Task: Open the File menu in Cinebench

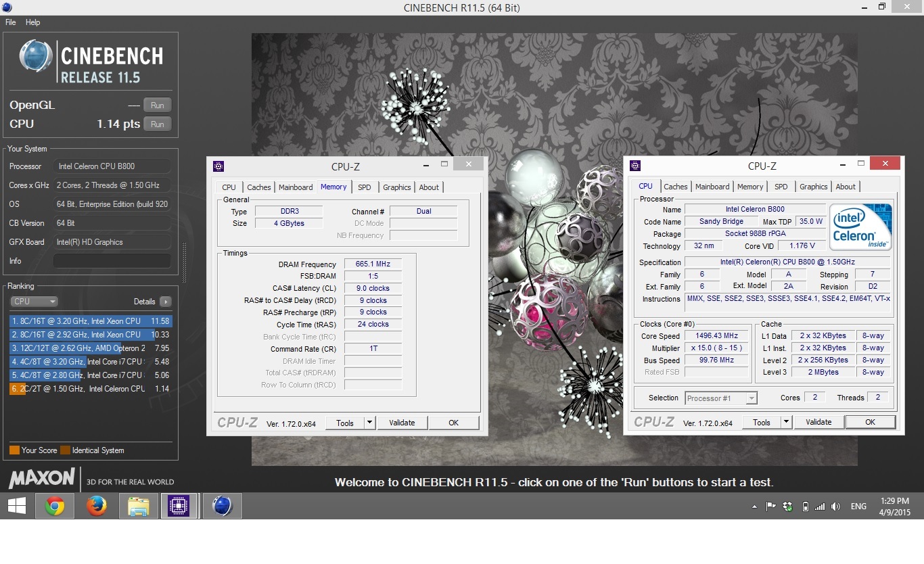Action: coord(11,22)
